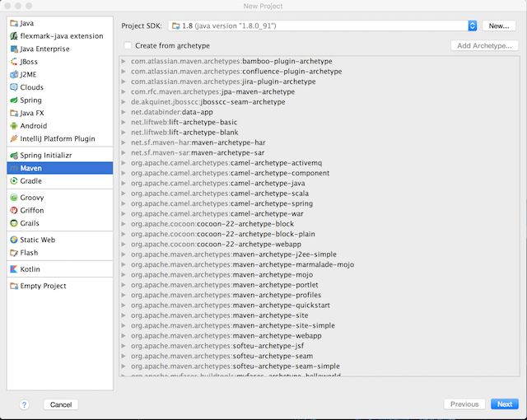Image resolution: width=527 pixels, height=420 pixels.
Task: Select the Gradle icon
Action: pos(14,181)
